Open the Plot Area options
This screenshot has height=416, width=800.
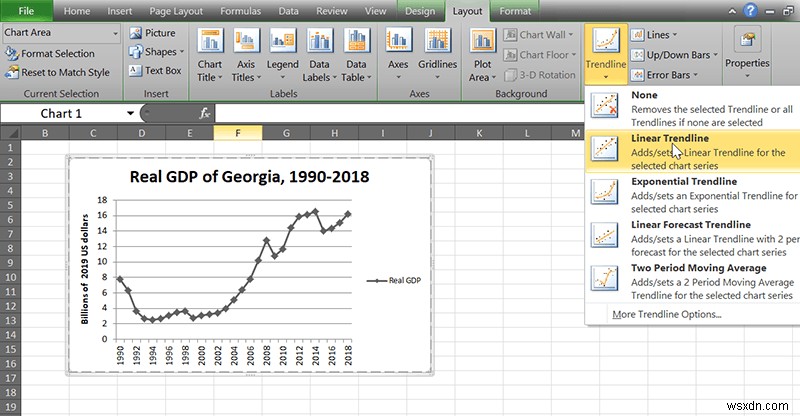click(x=482, y=55)
